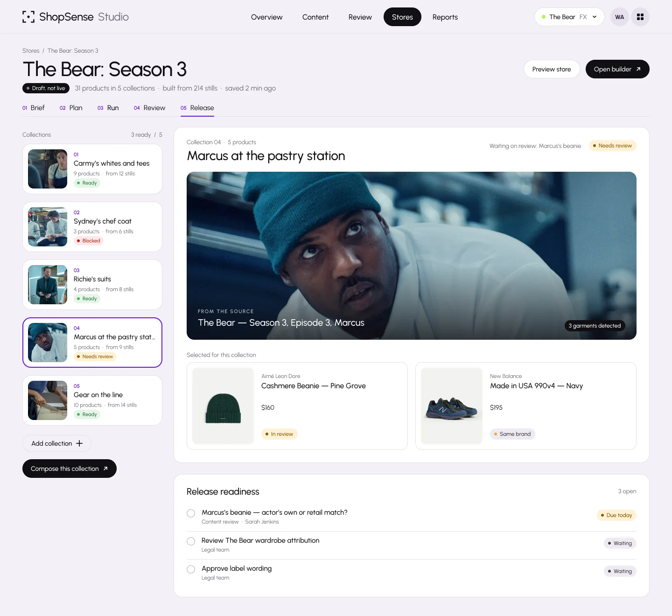Click the Draft, not live status pill
Screen dimensions: 672x616
[46, 88]
